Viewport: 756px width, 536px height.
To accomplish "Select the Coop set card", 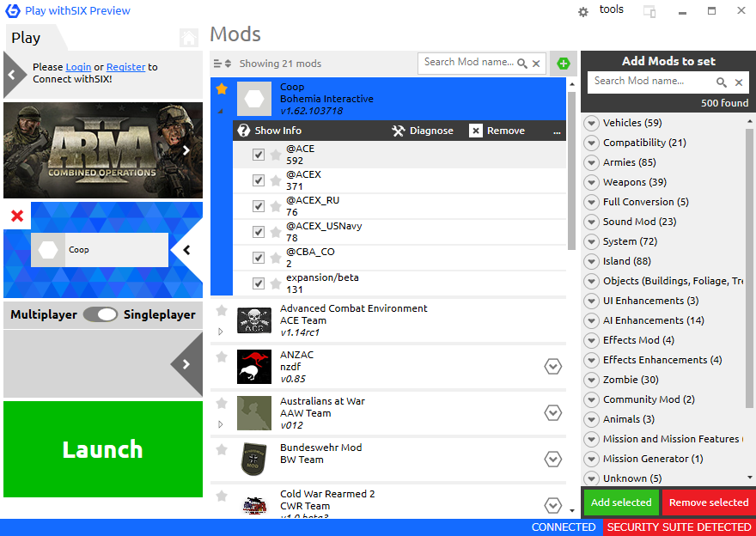I will click(x=100, y=250).
